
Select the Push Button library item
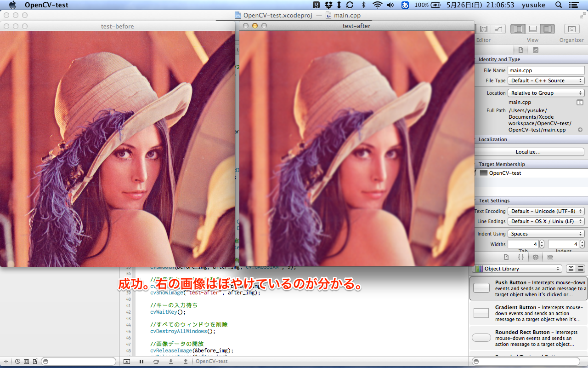(529, 288)
